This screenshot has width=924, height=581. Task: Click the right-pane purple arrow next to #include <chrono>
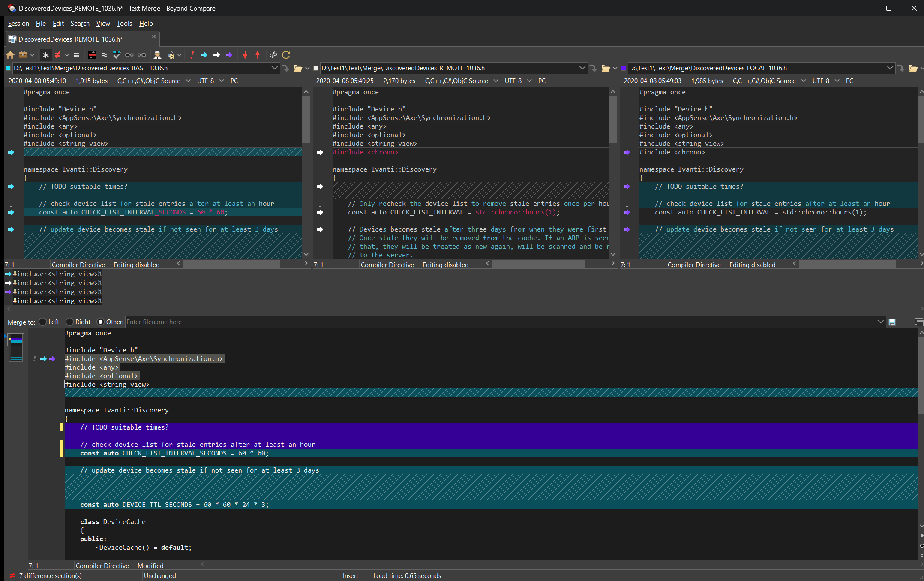627,152
